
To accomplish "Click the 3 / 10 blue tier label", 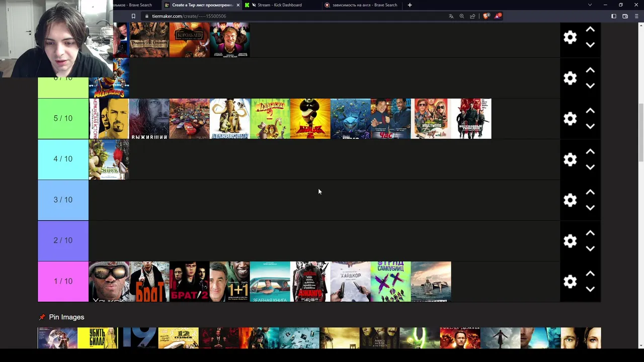I will (63, 200).
